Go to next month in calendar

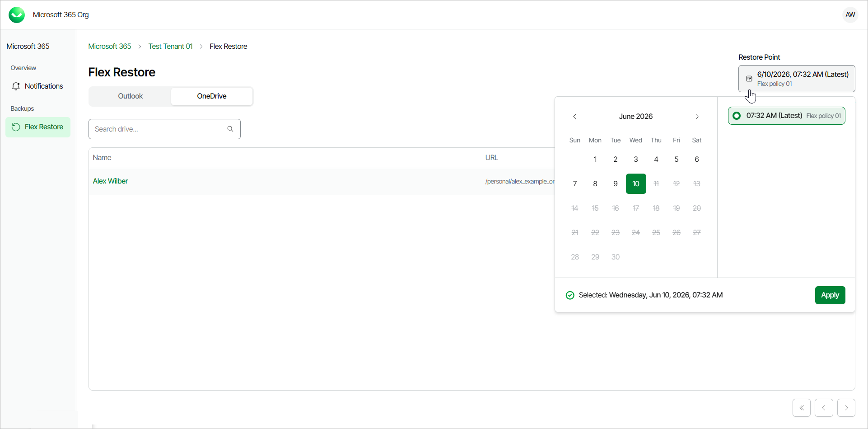tap(697, 117)
